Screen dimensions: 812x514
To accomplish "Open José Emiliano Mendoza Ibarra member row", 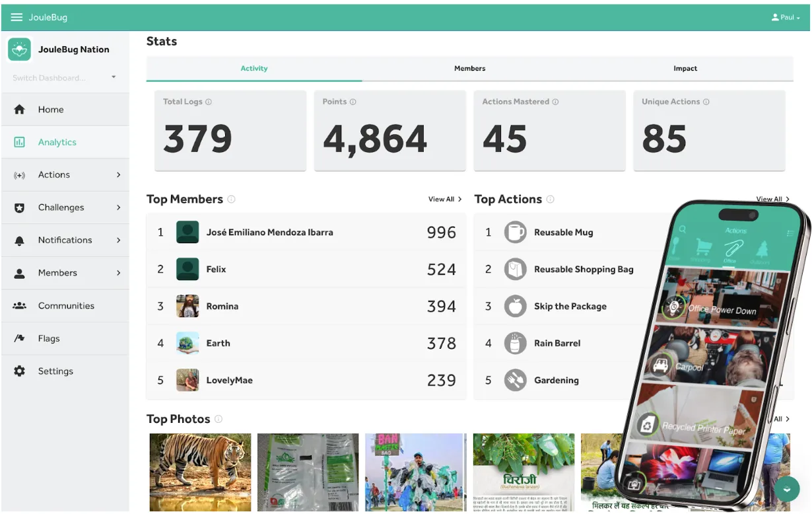I will pos(306,233).
